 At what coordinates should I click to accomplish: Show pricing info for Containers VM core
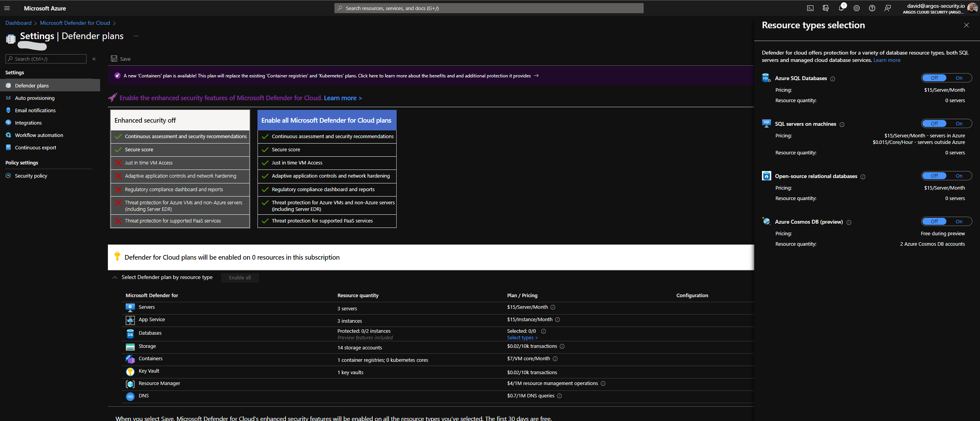(555, 359)
